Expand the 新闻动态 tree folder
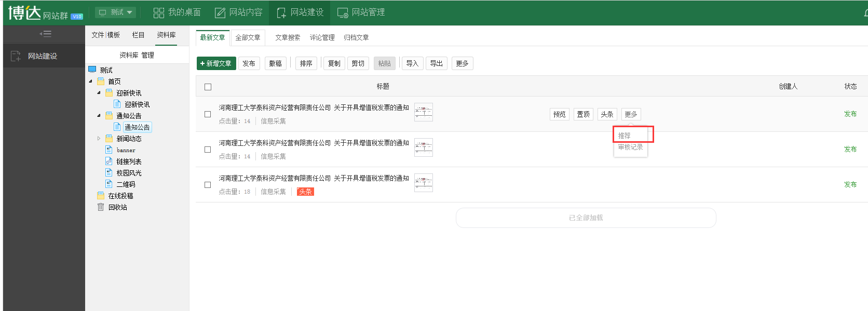The image size is (868, 311). pyautogui.click(x=99, y=139)
